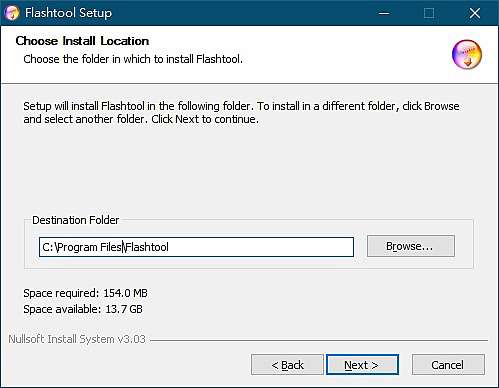The height and width of the screenshot is (388, 499).
Task: Go to the previous step with < Back
Action: click(x=287, y=365)
